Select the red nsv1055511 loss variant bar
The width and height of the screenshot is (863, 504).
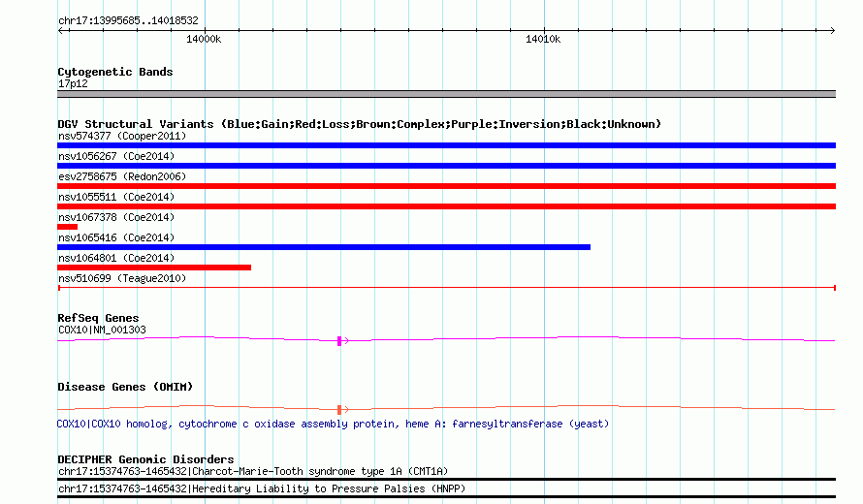pyautogui.click(x=446, y=206)
